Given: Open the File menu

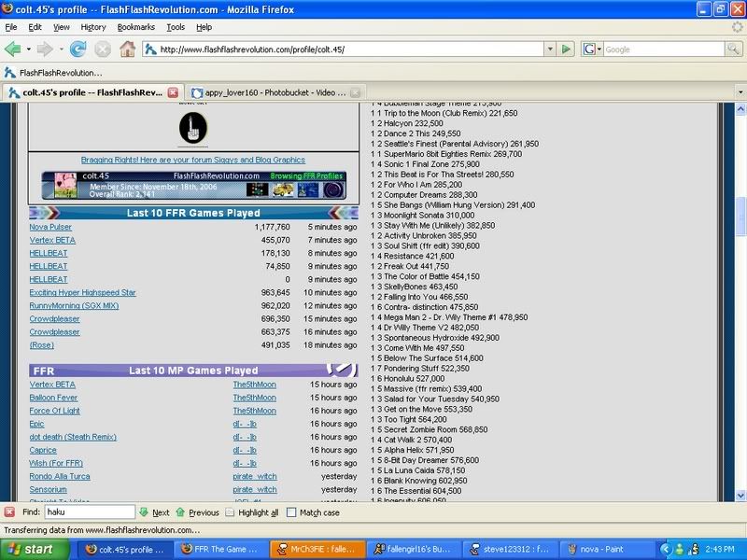Looking at the screenshot, I should coord(10,27).
